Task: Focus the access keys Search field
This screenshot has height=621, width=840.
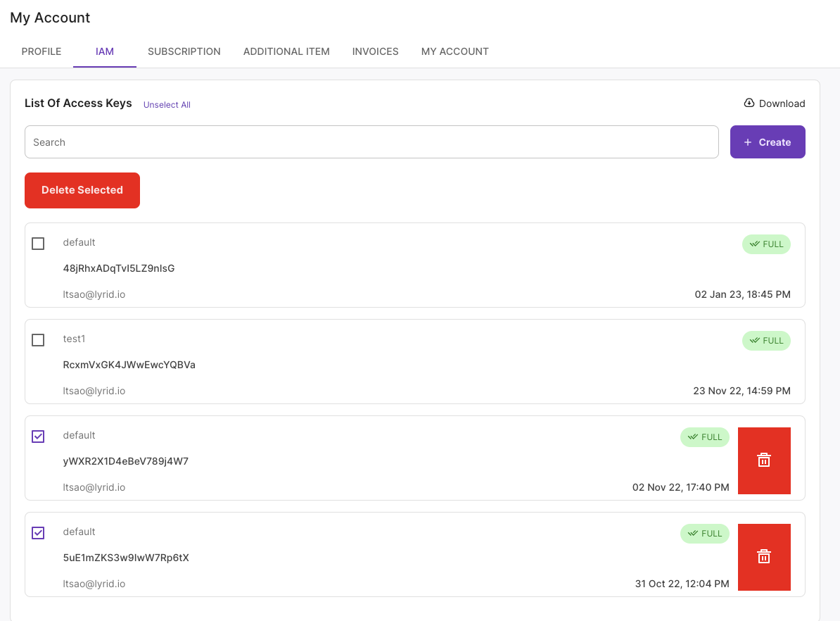Action: [371, 142]
